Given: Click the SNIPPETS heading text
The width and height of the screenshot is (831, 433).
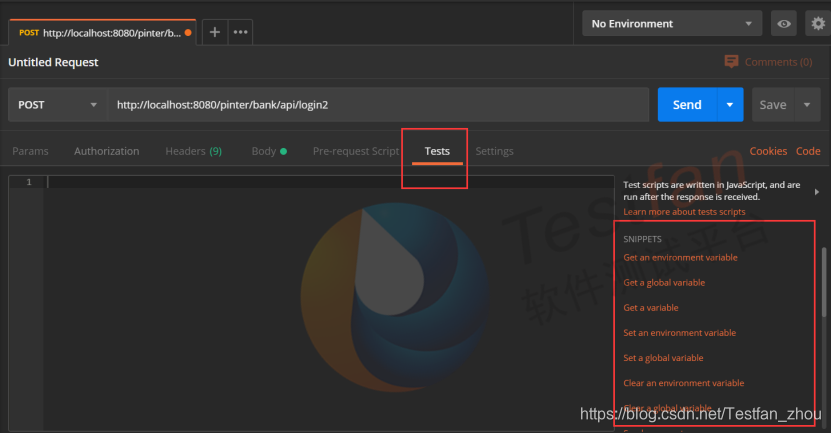Looking at the screenshot, I should click(x=642, y=239).
